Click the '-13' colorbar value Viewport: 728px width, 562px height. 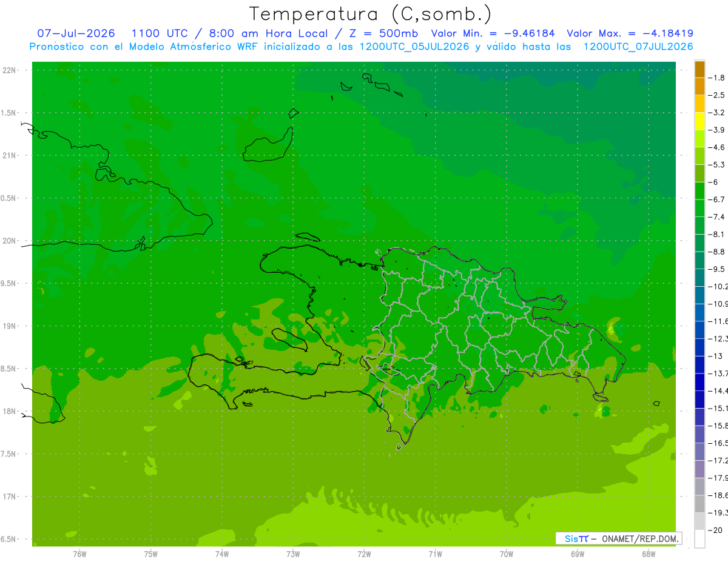coord(716,356)
